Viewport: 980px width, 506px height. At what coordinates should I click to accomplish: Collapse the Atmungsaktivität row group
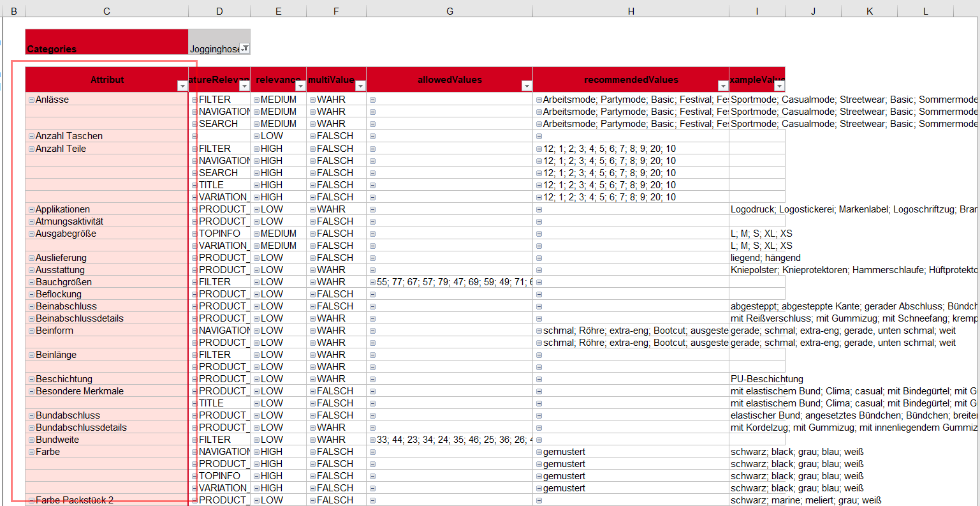point(31,222)
